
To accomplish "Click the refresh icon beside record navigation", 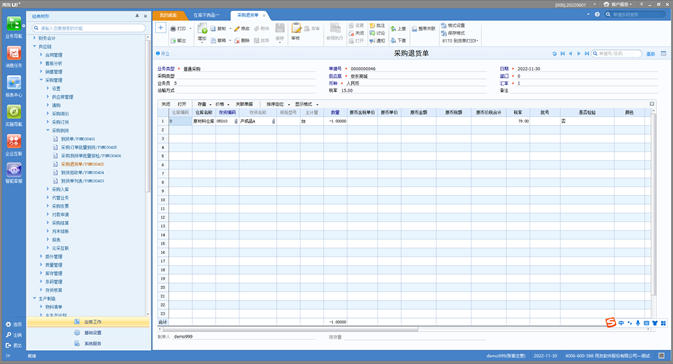I will (555, 54).
